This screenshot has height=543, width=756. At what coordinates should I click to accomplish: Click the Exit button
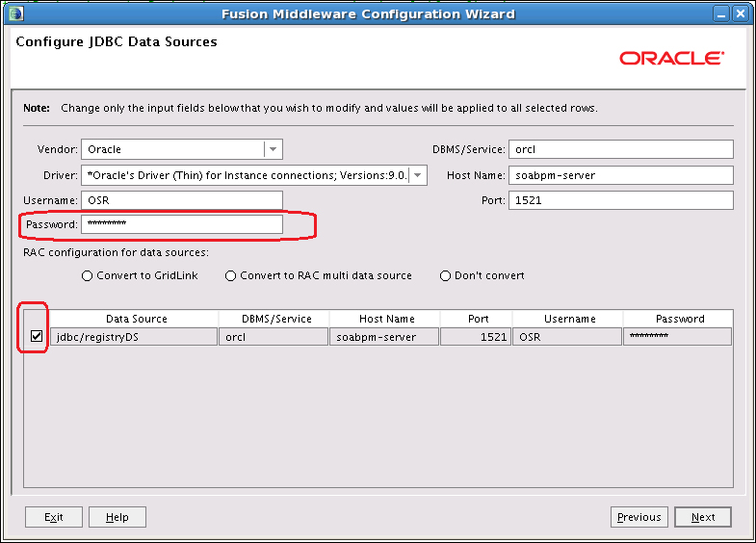click(54, 517)
